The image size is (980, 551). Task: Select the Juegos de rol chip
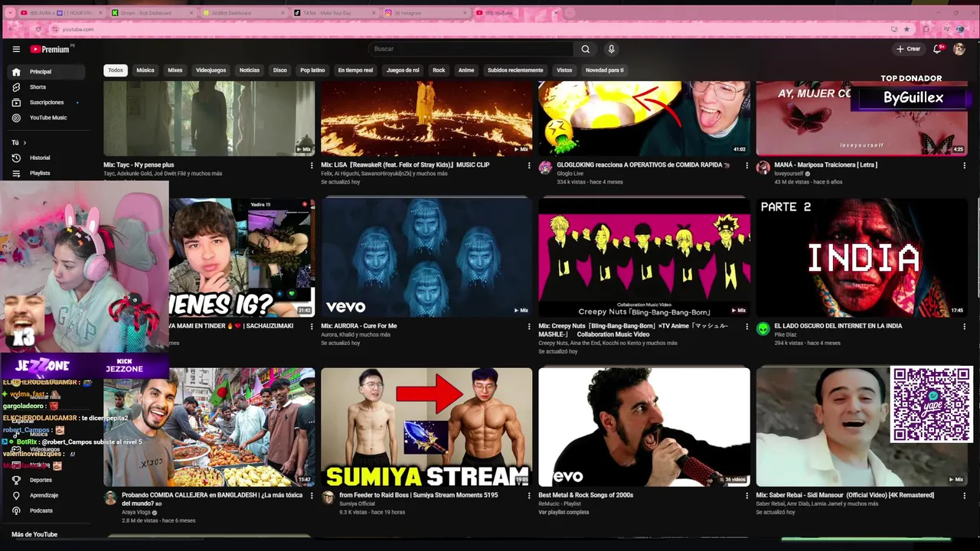[x=403, y=70]
